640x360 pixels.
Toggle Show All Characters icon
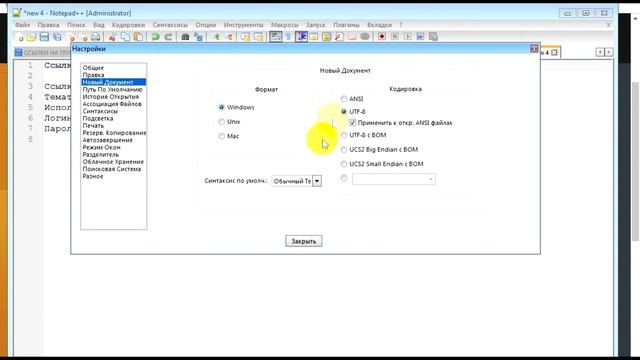coord(288,37)
